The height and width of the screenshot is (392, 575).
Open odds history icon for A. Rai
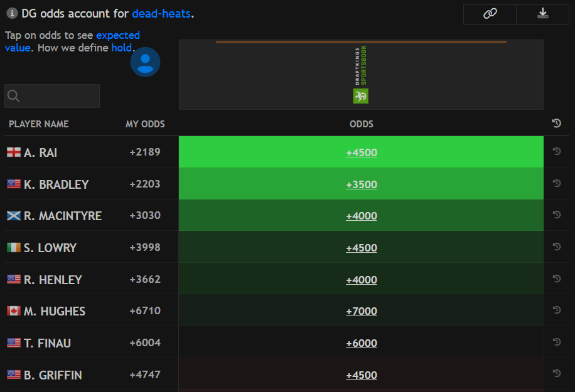(x=556, y=152)
